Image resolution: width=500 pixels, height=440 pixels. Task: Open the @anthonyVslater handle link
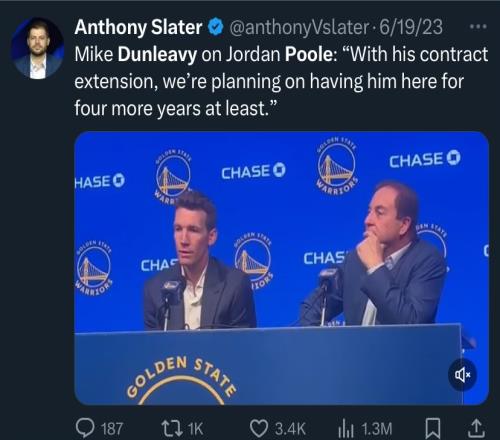click(299, 27)
